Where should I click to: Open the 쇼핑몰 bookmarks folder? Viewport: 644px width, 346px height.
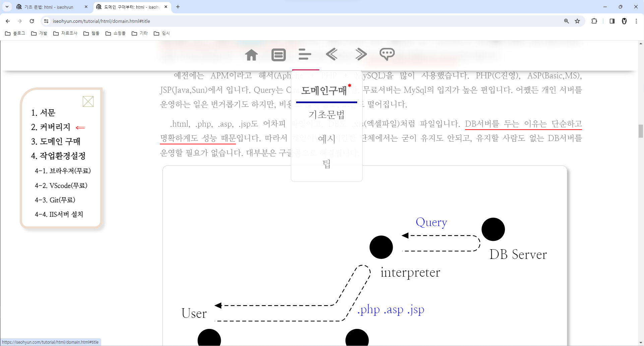116,33
